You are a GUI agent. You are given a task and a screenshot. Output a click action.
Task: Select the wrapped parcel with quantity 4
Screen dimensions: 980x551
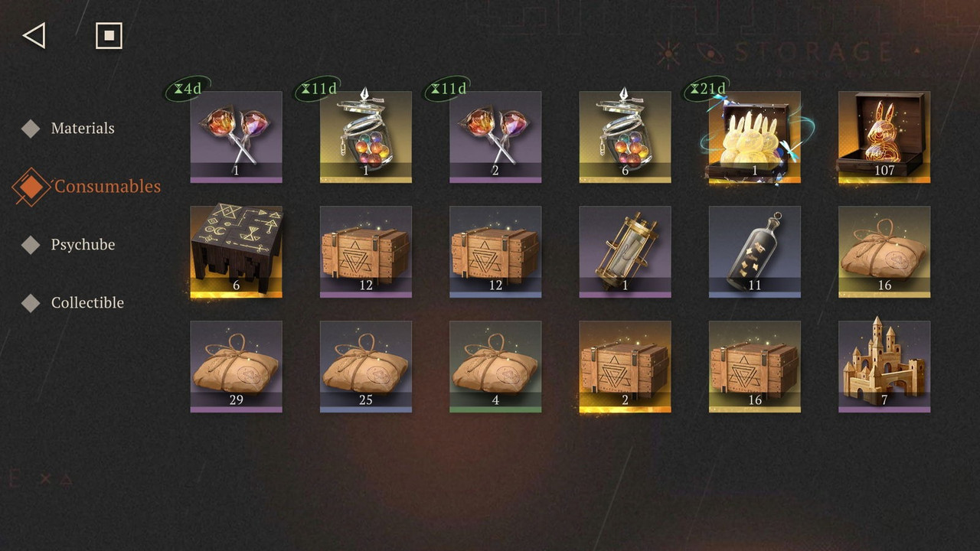pos(495,367)
